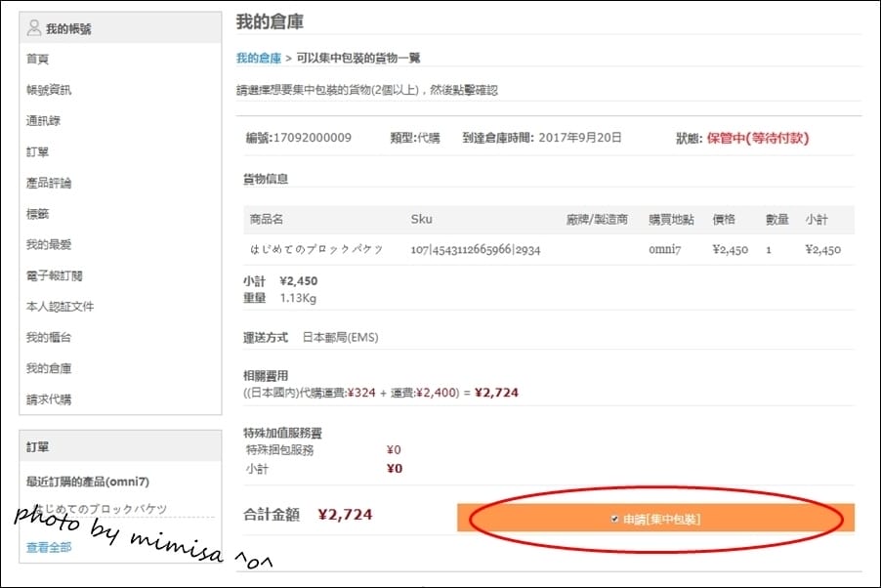The height and width of the screenshot is (588, 881).
Task: Open 我的最愛 favorites page
Action: coord(51,245)
